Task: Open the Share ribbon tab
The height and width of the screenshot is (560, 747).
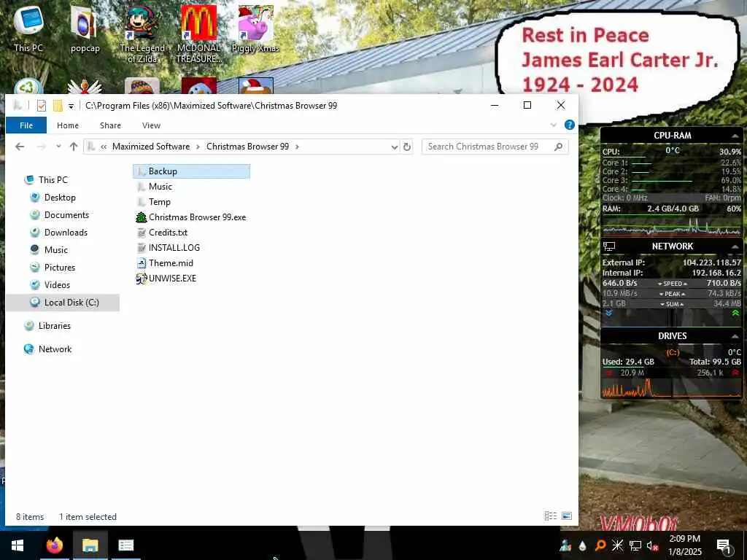Action: (110, 125)
